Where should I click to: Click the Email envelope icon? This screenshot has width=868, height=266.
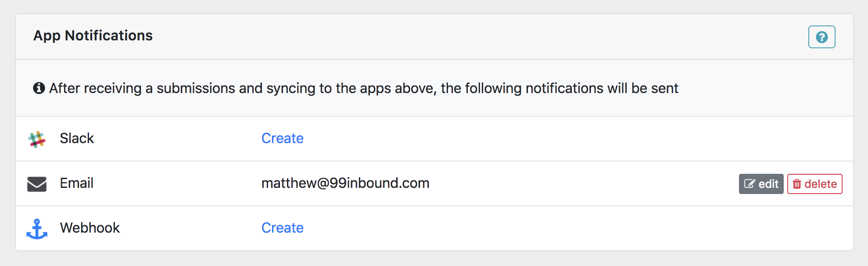point(37,184)
